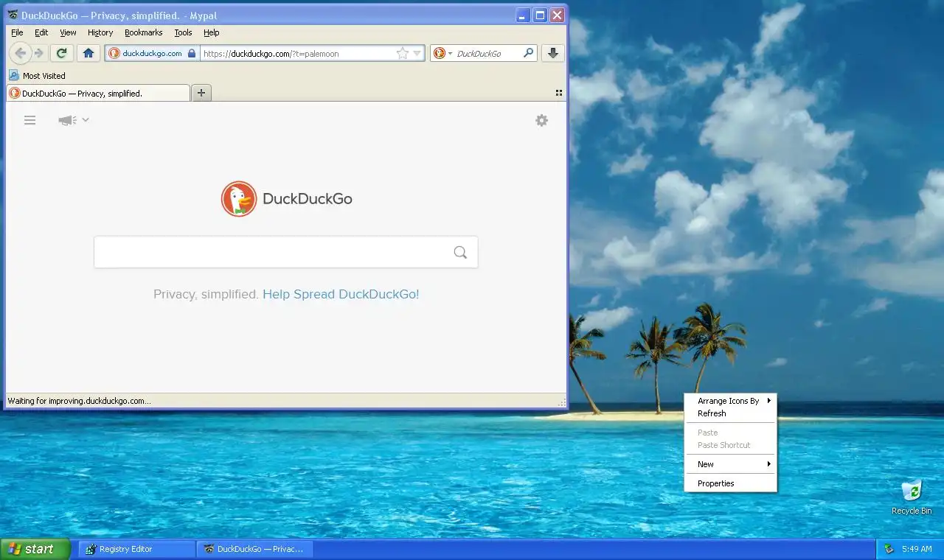Image resolution: width=944 pixels, height=560 pixels.
Task: Click the padlock site identity icon
Action: [x=192, y=53]
